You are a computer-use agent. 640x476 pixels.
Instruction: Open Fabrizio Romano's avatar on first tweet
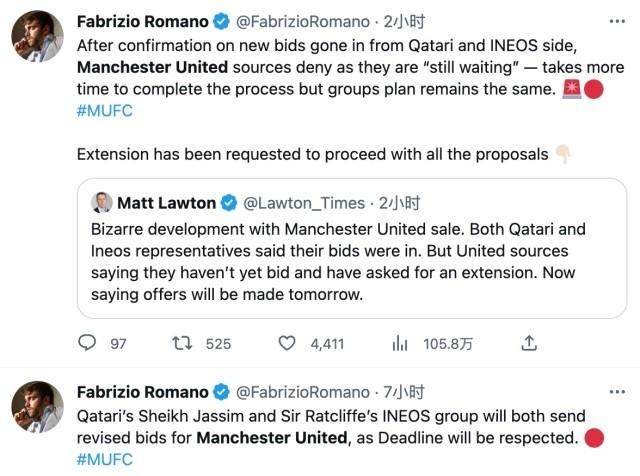pos(38,37)
